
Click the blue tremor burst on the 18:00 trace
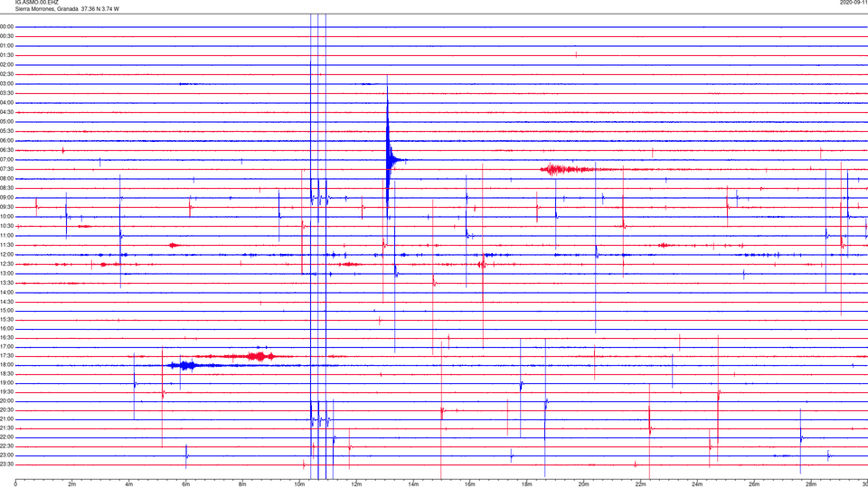tap(184, 365)
